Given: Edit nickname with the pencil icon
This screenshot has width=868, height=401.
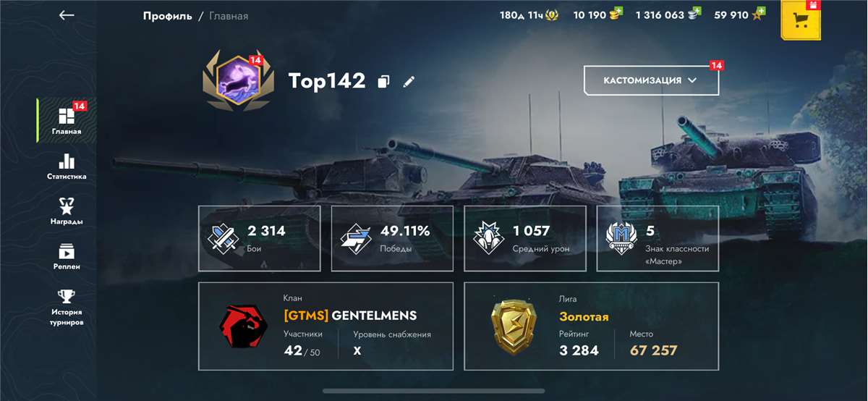Looking at the screenshot, I should [409, 82].
